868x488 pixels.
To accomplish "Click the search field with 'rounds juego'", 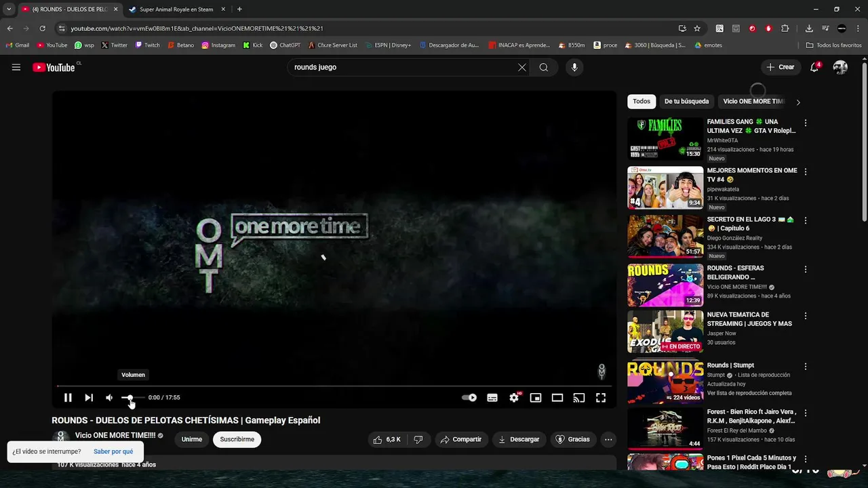I will coord(403,67).
